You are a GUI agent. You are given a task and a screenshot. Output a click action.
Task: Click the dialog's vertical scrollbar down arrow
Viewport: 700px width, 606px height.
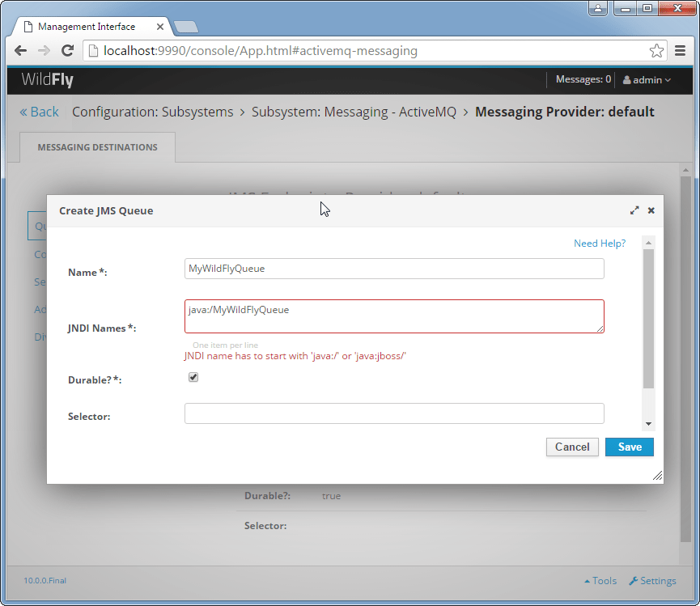[647, 424]
